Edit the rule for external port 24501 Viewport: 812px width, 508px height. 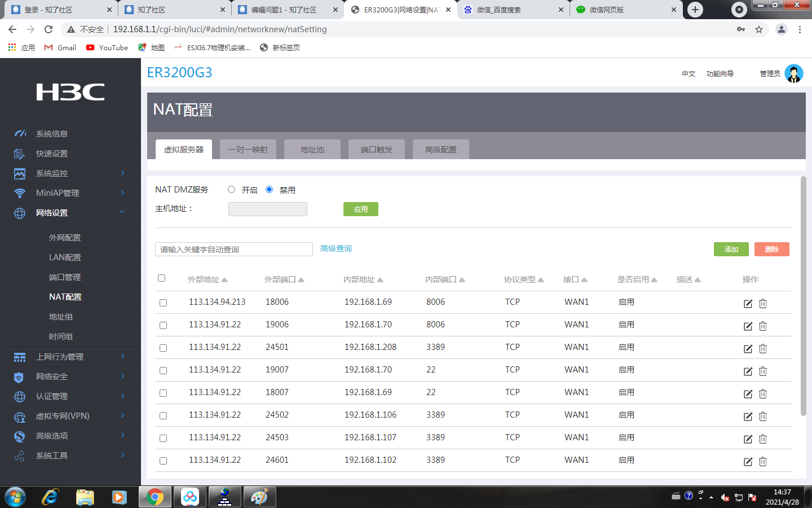point(748,349)
